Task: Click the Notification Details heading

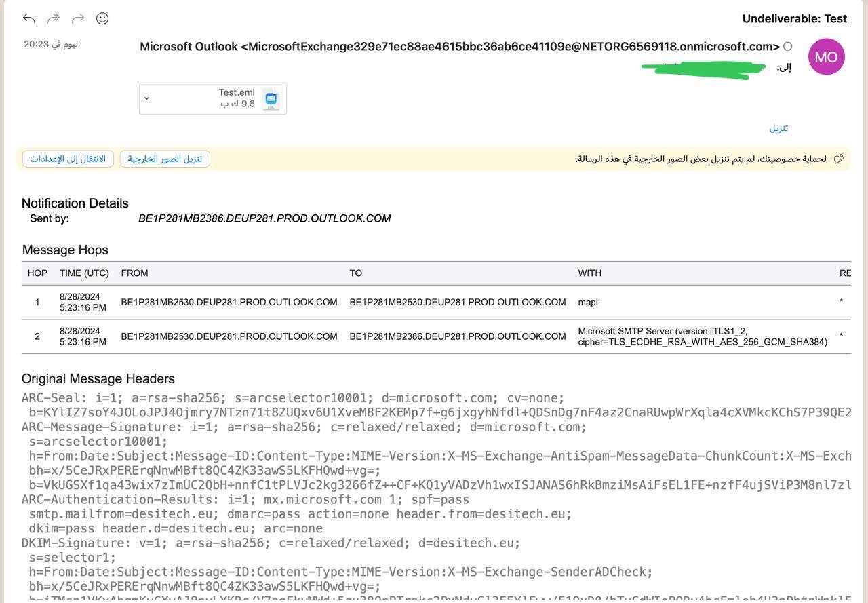Action: coord(75,203)
